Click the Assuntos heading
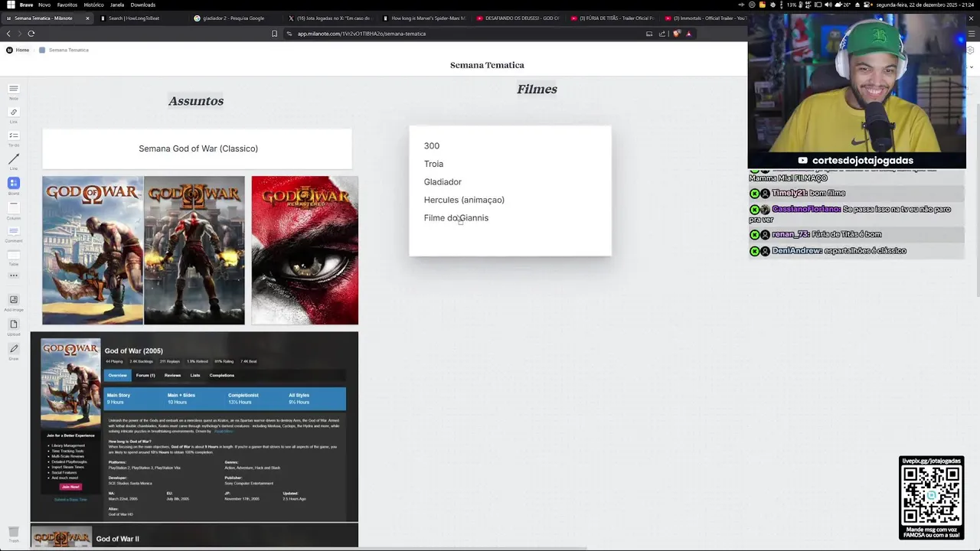 [196, 101]
